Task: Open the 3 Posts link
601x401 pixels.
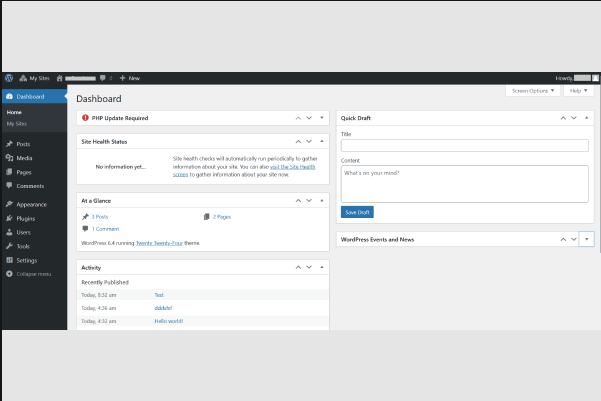Action: [x=100, y=217]
